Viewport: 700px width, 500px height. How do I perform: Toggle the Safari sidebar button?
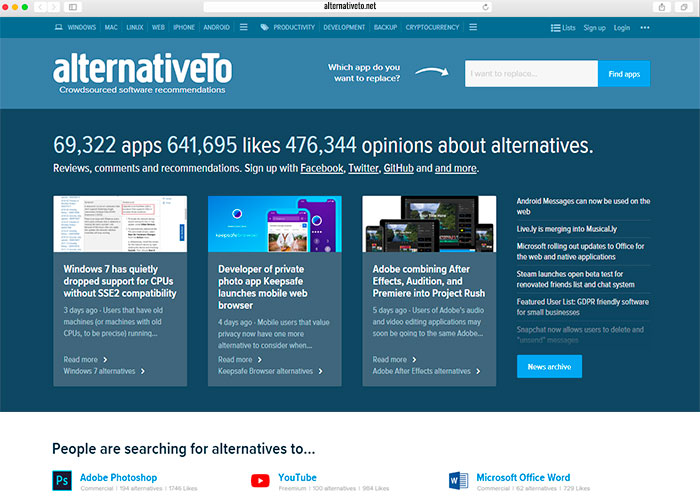[73, 7]
